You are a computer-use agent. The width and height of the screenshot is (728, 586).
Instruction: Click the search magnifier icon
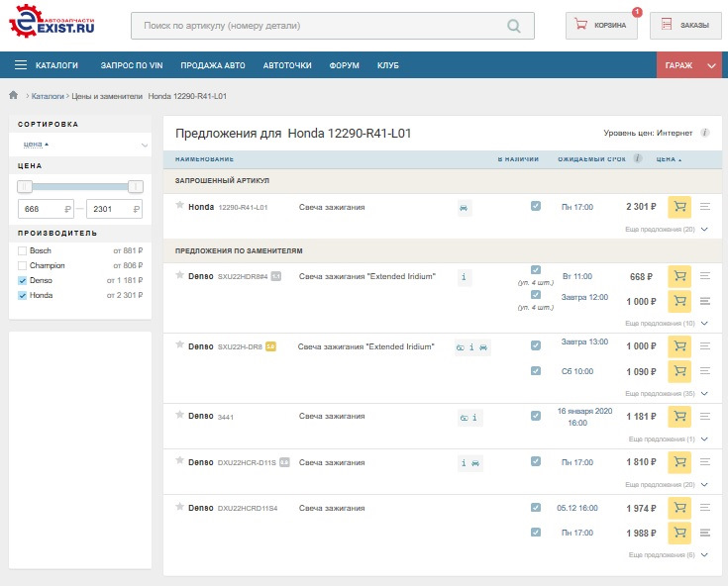point(513,26)
